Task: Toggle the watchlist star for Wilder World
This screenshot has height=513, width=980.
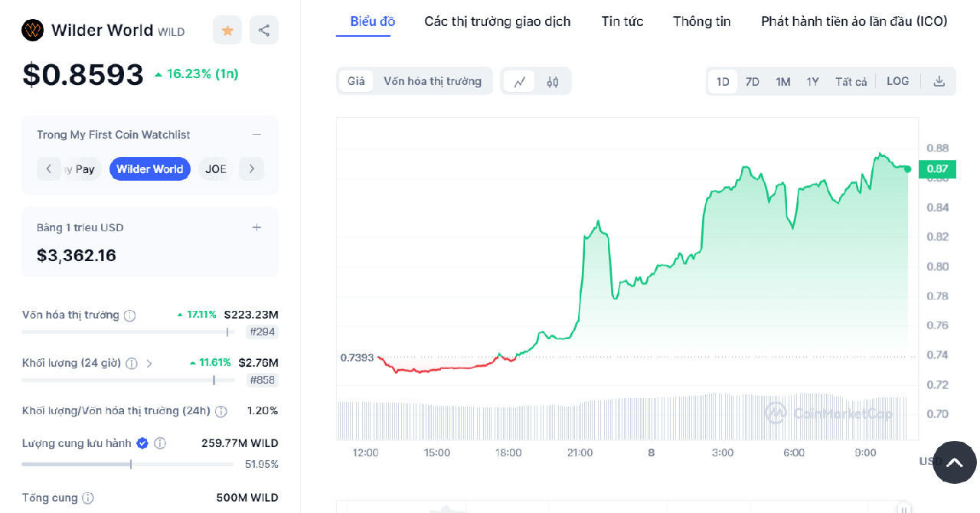Action: coord(227,30)
